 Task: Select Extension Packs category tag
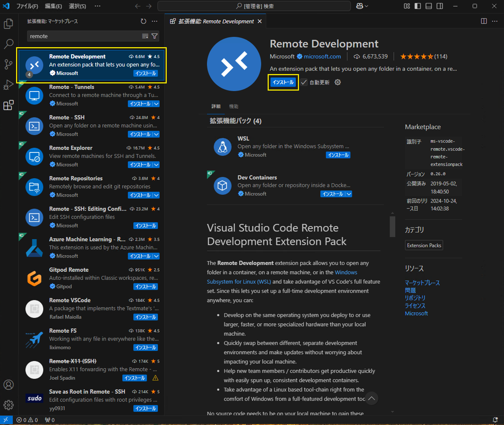(x=424, y=245)
